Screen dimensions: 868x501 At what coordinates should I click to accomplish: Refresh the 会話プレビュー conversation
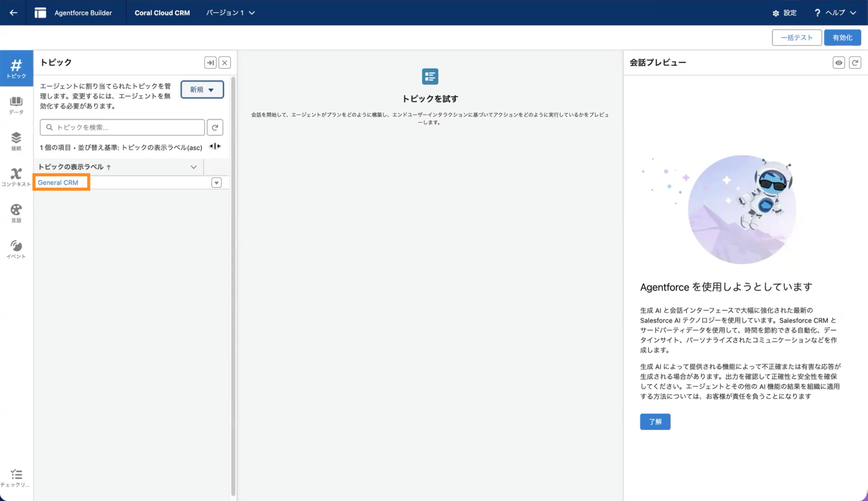point(855,63)
